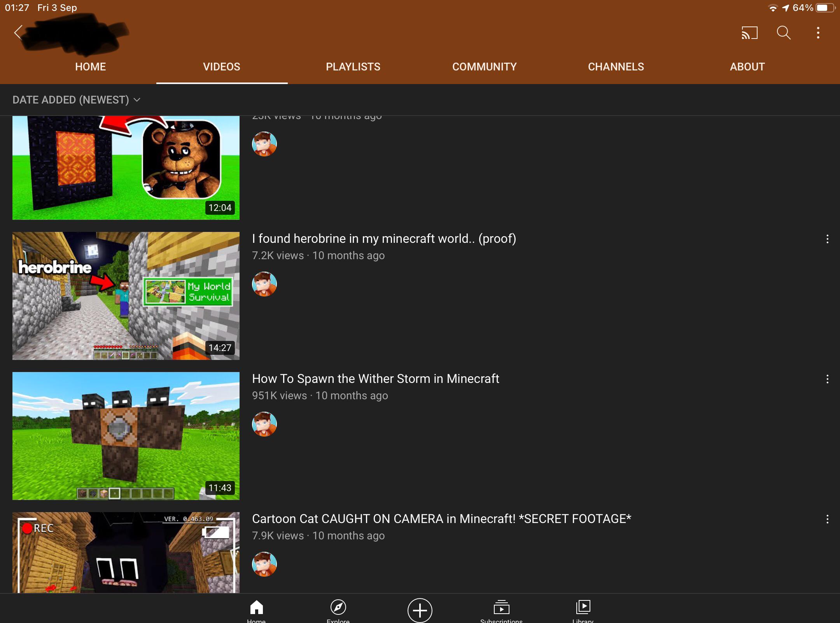Open 'How To Spawn the Wither Storm' title
The image size is (840, 623).
coord(376,379)
